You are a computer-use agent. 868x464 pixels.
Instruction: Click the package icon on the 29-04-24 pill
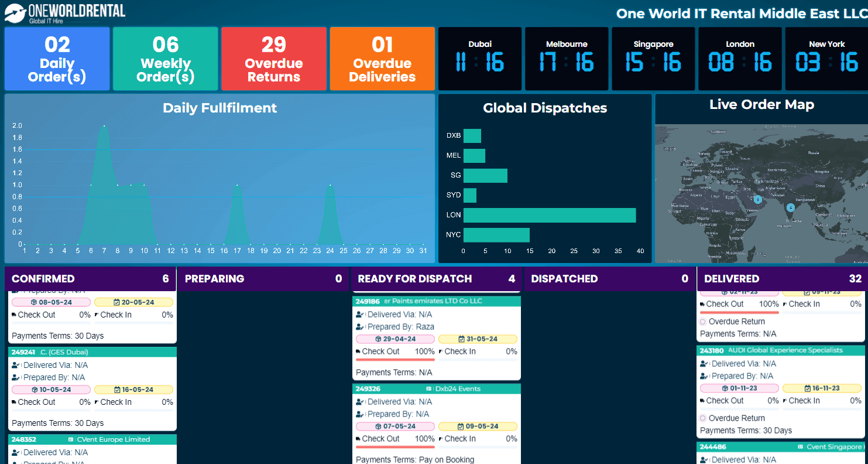tap(378, 339)
